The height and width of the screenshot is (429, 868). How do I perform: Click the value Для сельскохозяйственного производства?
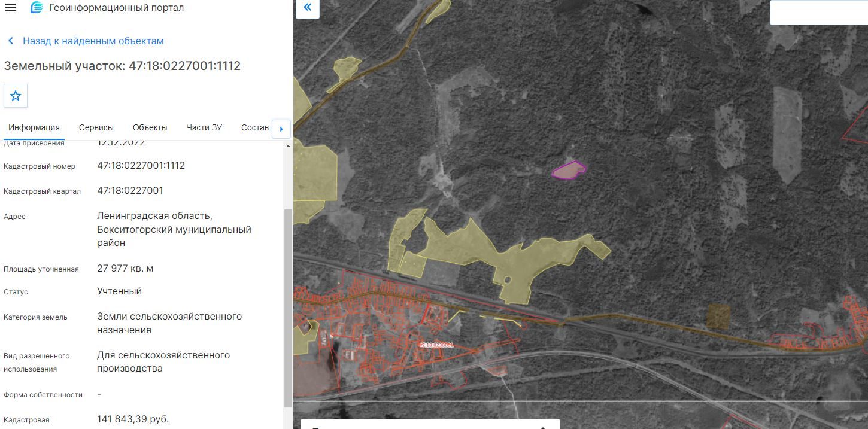(163, 362)
